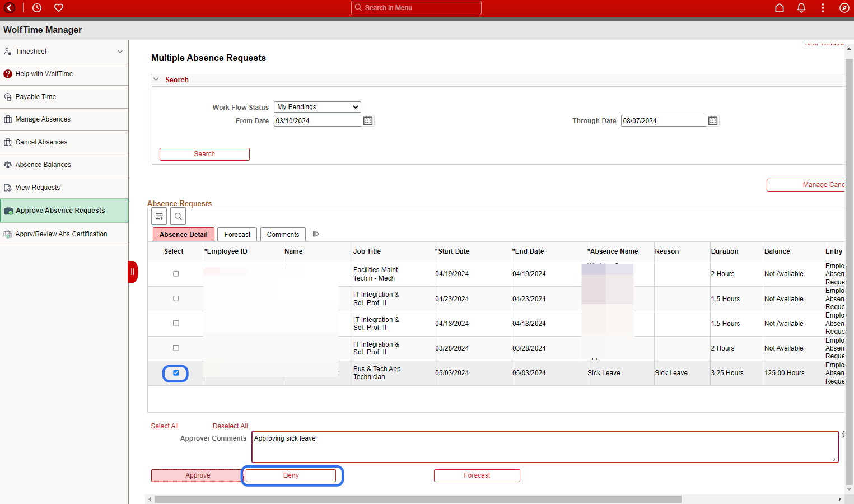Open the Work Flow Status dropdown
This screenshot has height=504, width=854.
coord(318,107)
